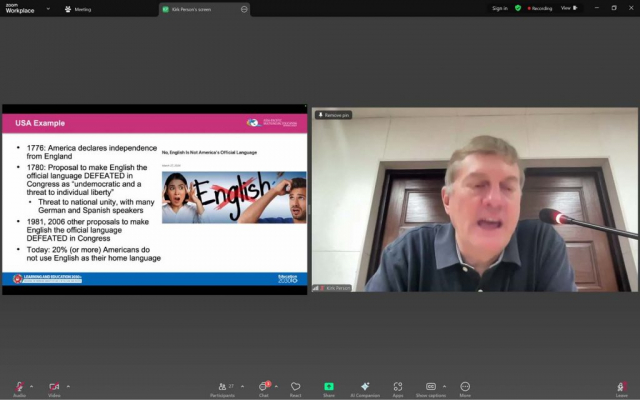
Task: Open the Apps panel
Action: point(398,386)
